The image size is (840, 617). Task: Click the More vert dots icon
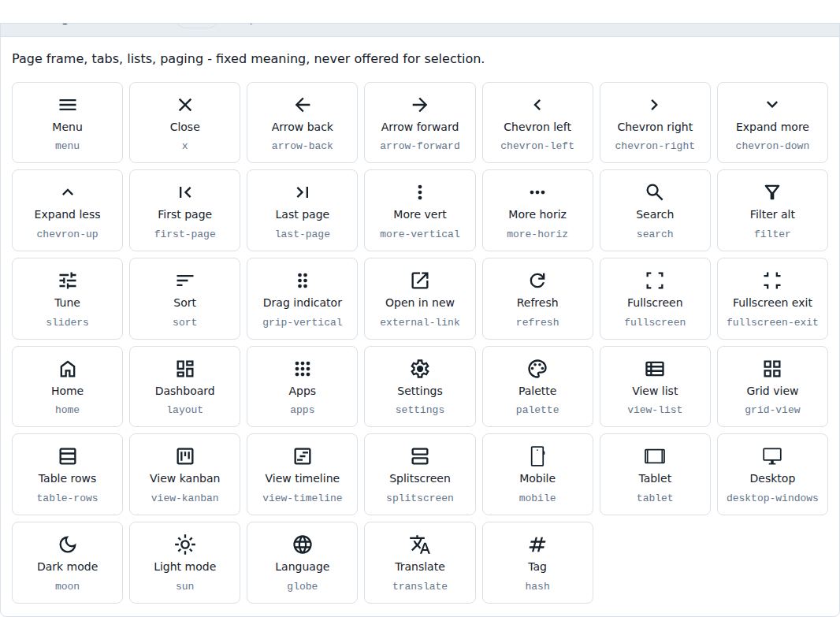pos(420,192)
